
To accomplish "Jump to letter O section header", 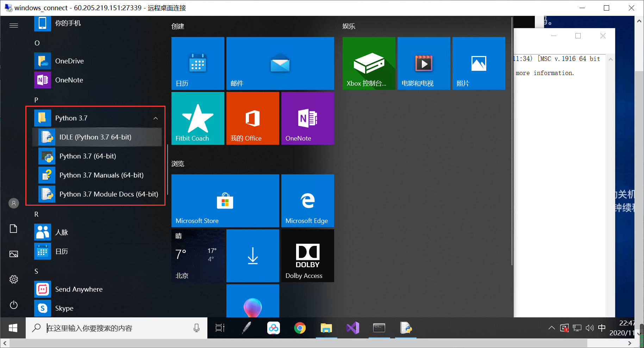I will click(37, 43).
